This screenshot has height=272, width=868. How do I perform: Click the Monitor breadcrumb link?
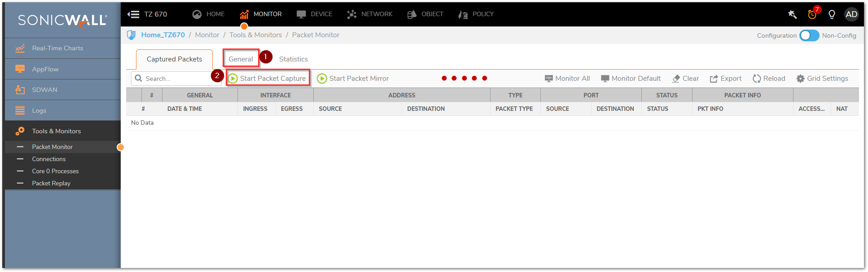pos(207,35)
